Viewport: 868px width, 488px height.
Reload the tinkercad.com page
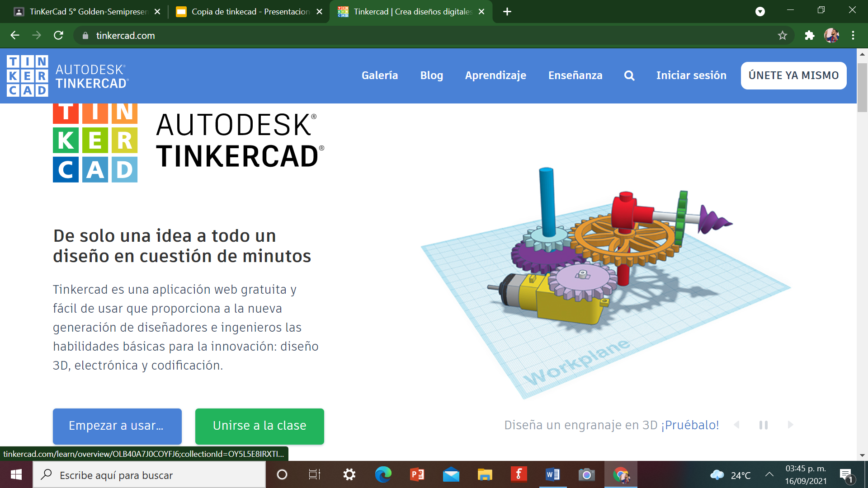[58, 36]
